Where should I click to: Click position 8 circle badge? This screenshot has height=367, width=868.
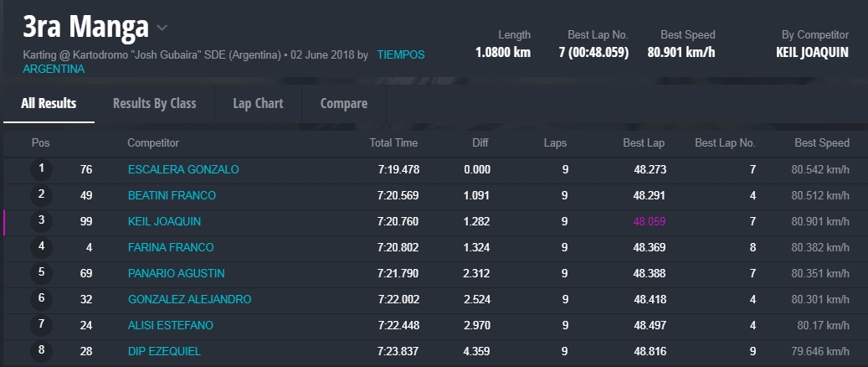point(42,351)
